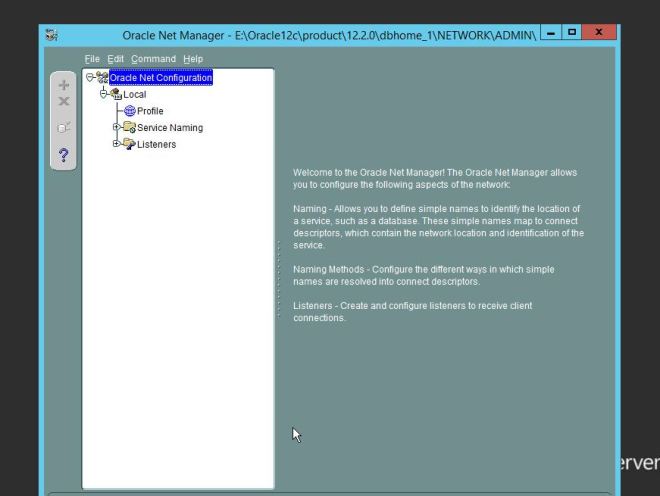Open the Command menu
Viewport: 660px width, 496px height.
point(152,59)
